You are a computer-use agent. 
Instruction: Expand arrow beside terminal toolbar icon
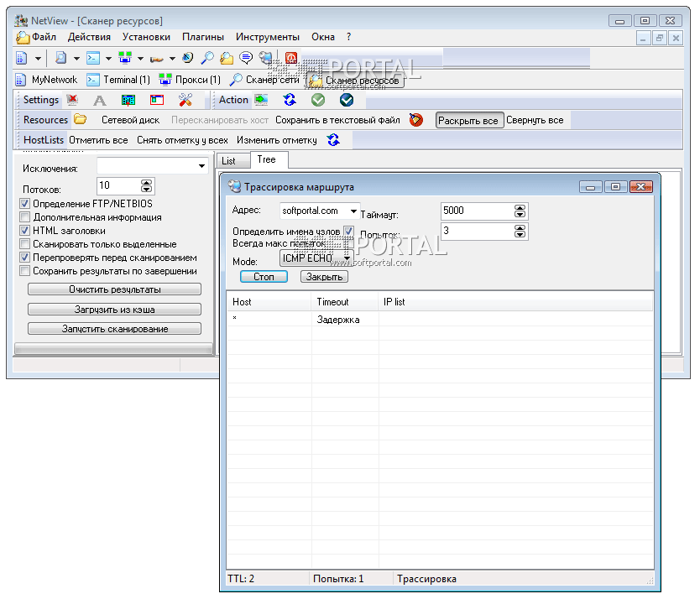click(108, 58)
